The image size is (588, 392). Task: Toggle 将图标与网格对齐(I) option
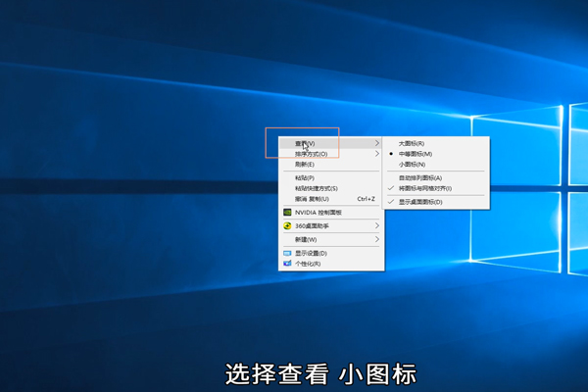point(436,188)
